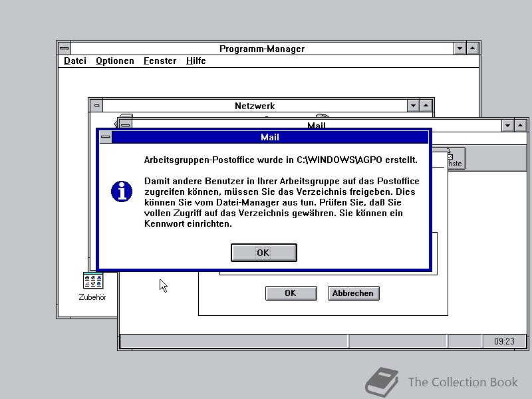Image resolution: width=532 pixels, height=399 pixels.
Task: Maximize the Programm-Manager window
Action: [473, 49]
